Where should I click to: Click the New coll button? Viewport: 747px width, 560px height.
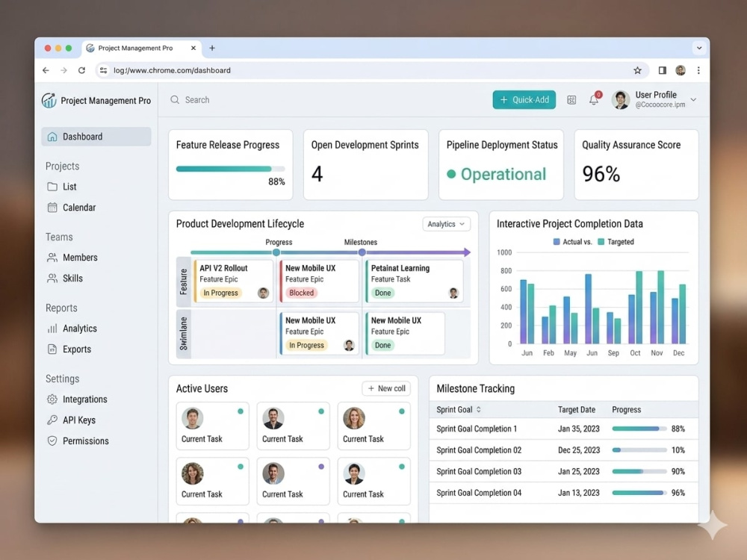click(x=386, y=388)
